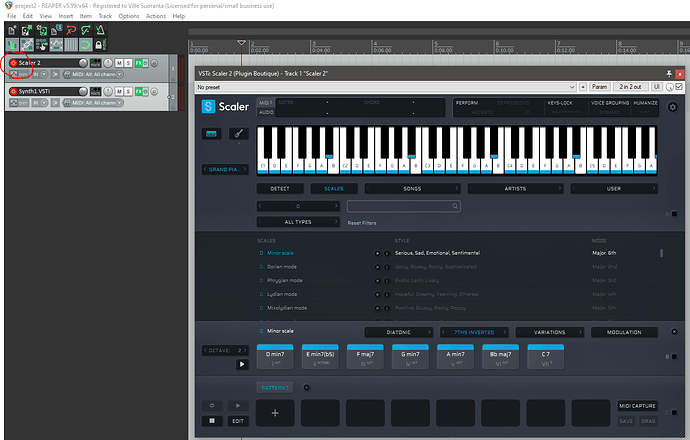The image size is (690, 440).
Task: Click the 2 in 2 out button
Action: point(630,87)
